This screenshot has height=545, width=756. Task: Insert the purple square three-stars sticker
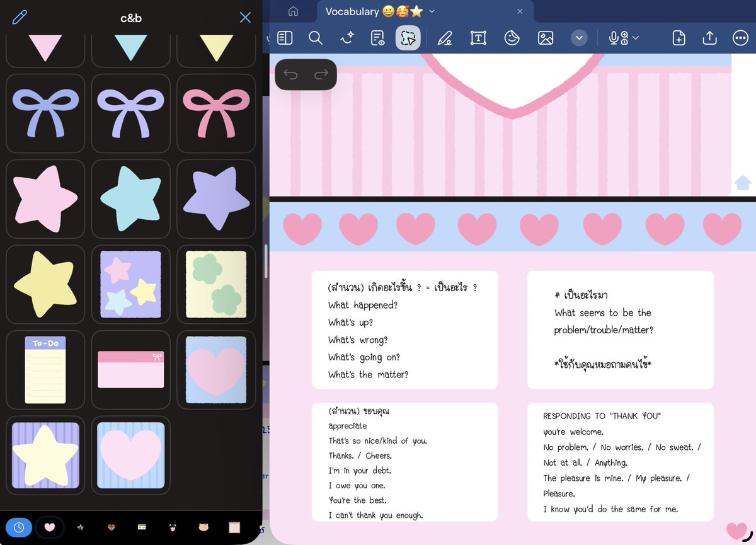pos(130,284)
